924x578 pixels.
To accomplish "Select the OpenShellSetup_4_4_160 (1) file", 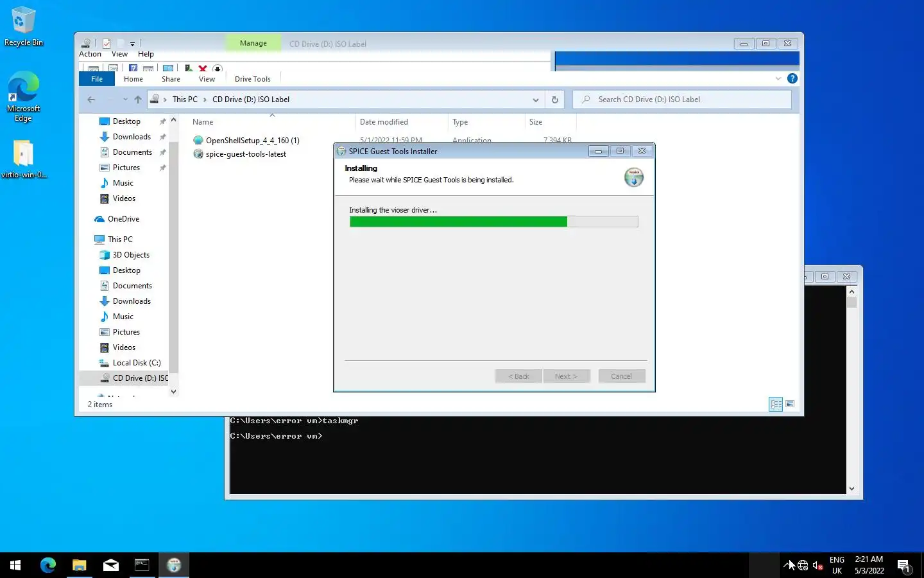I will [252, 141].
